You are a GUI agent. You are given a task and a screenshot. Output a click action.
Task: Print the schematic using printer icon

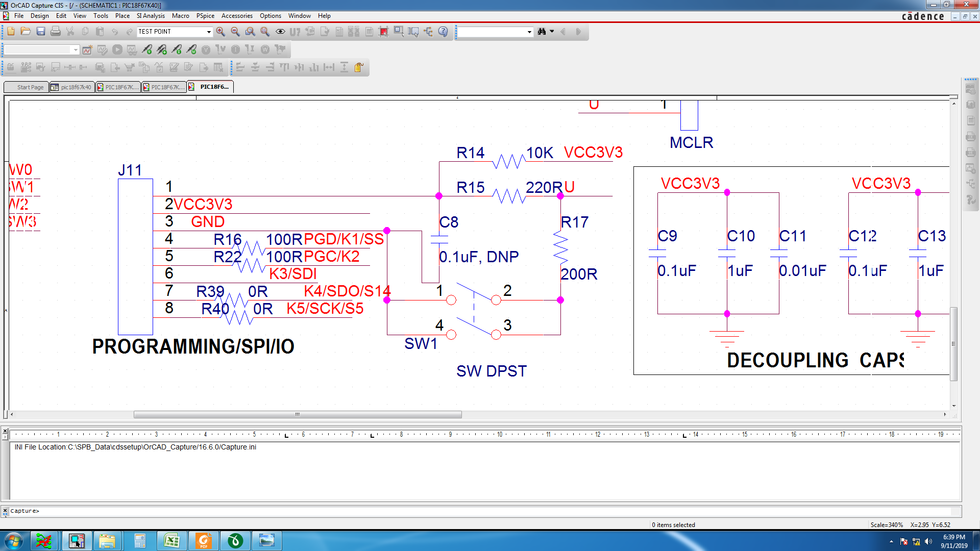click(56, 32)
